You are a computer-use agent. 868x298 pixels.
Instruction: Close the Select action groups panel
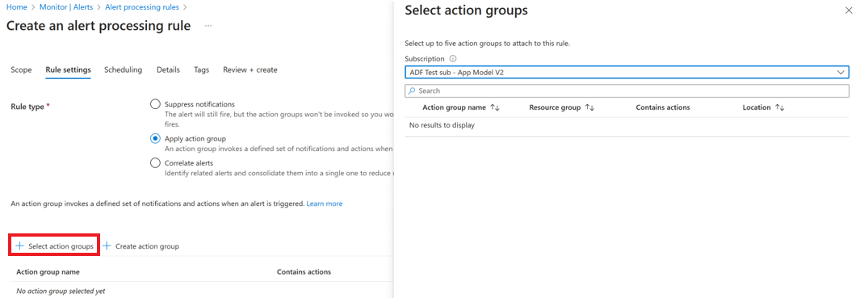849,10
